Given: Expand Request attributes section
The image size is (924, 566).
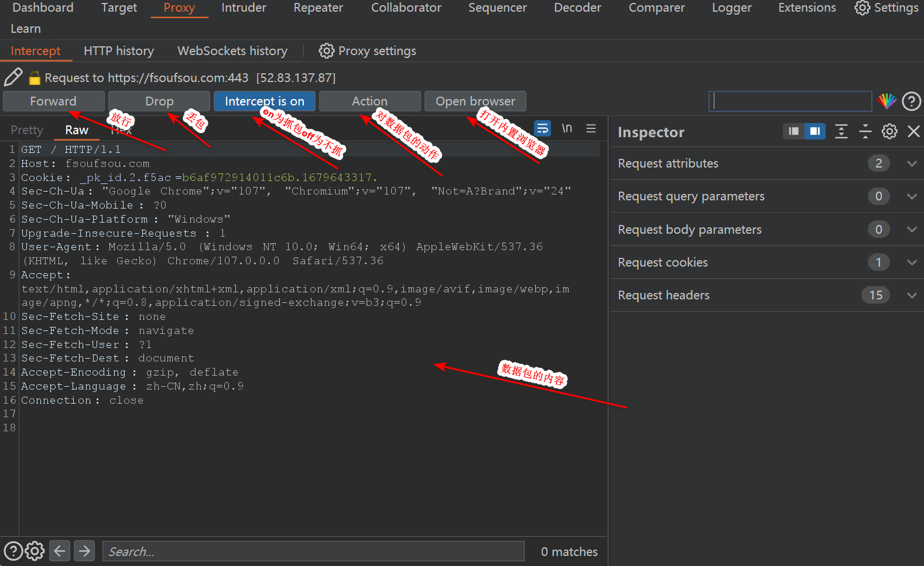Looking at the screenshot, I should 912,163.
